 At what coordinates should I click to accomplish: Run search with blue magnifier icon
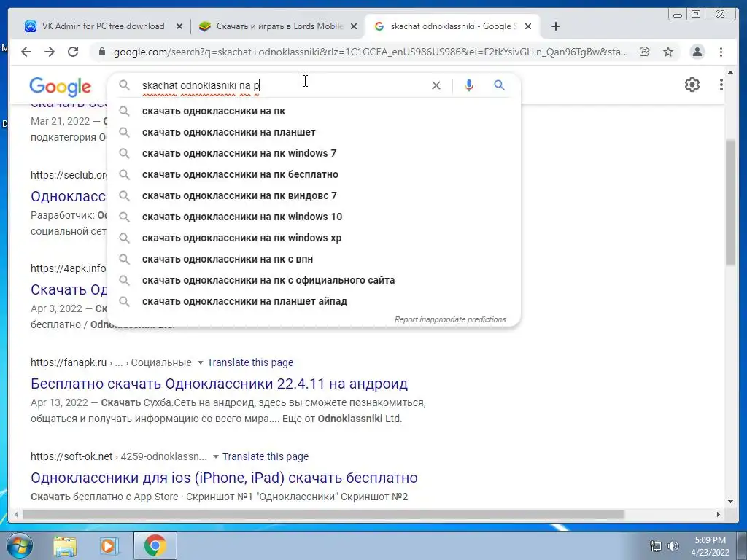[x=499, y=85]
